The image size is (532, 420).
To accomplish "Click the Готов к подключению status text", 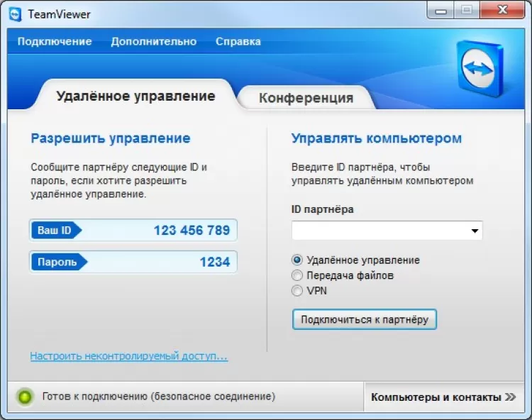I will pyautogui.click(x=159, y=397).
